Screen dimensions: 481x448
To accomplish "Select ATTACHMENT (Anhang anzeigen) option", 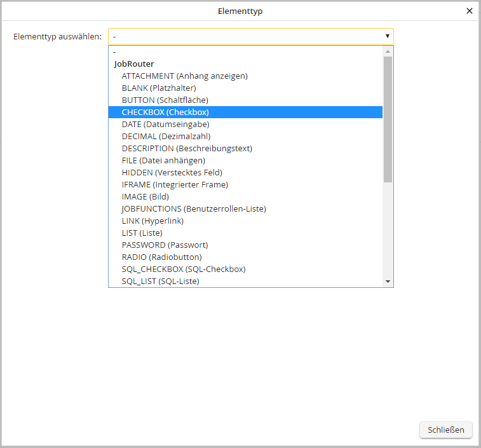I will click(184, 76).
